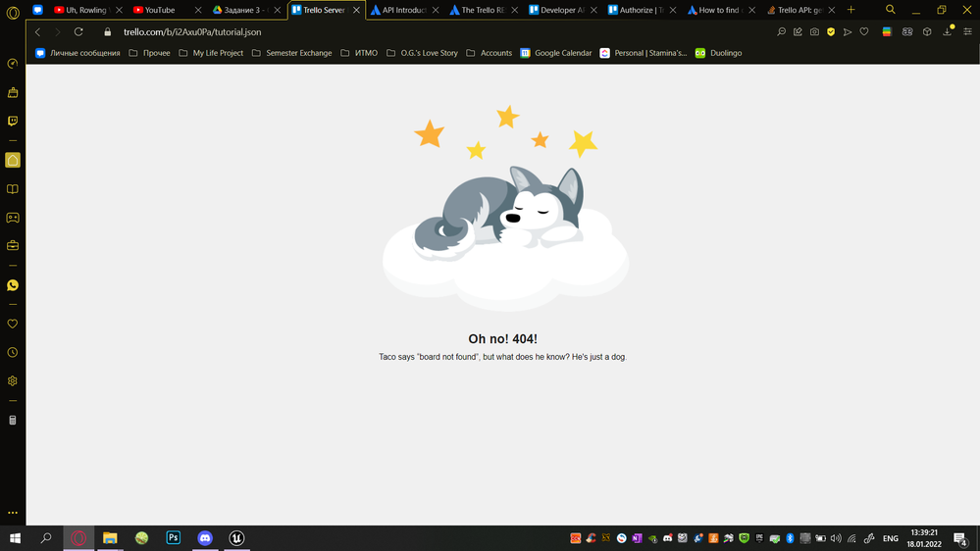This screenshot has height=551, width=980.
Task: Open the Duolingo bookmark
Action: click(719, 53)
